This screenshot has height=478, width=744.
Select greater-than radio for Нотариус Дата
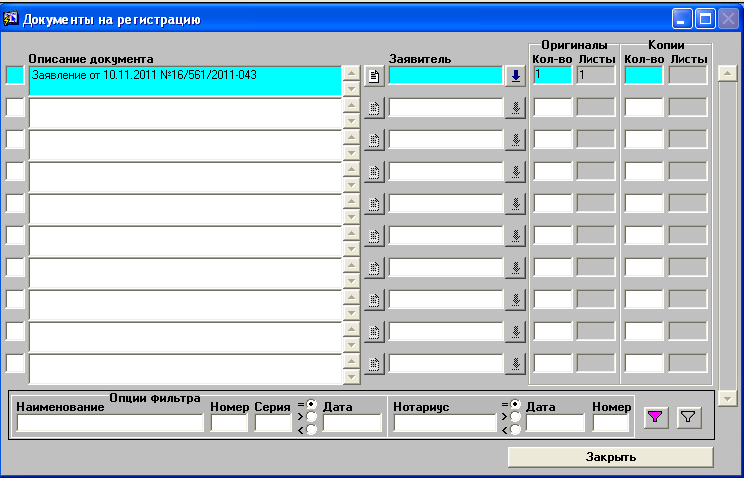pyautogui.click(x=515, y=417)
